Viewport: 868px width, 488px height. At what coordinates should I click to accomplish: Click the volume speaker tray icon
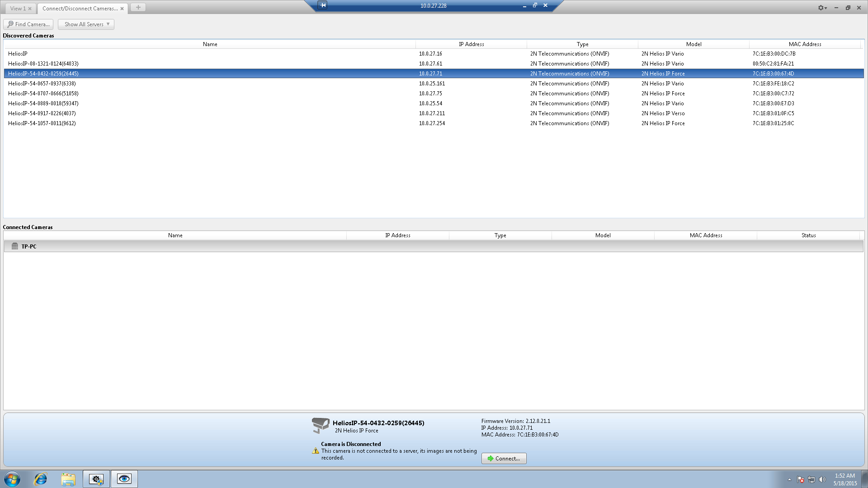pos(822,480)
